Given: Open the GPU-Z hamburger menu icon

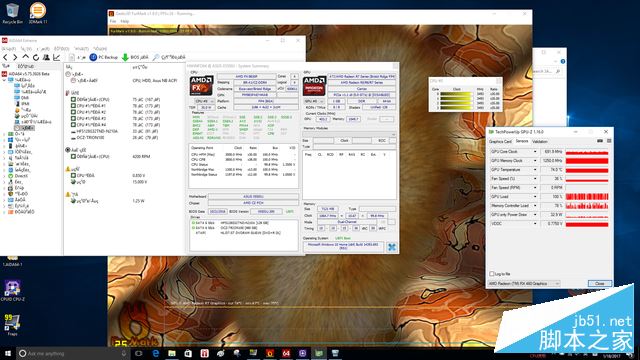Looking at the screenshot, I should click(609, 141).
